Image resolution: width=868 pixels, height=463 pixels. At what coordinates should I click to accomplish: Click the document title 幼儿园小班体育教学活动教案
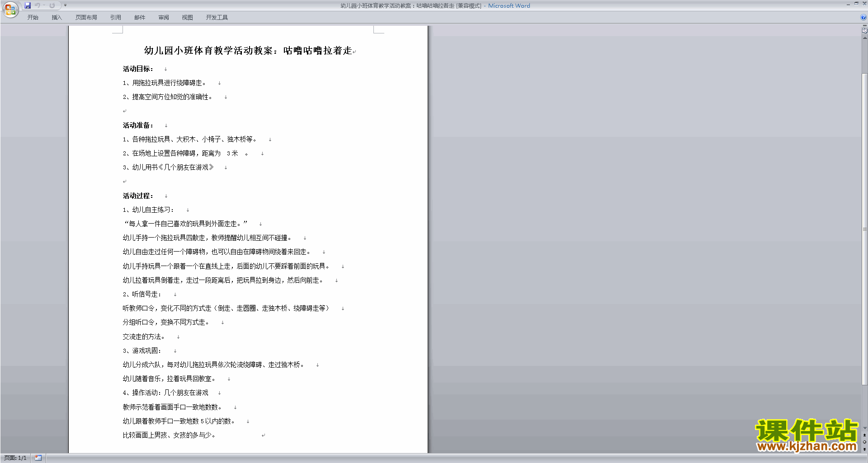(x=248, y=51)
